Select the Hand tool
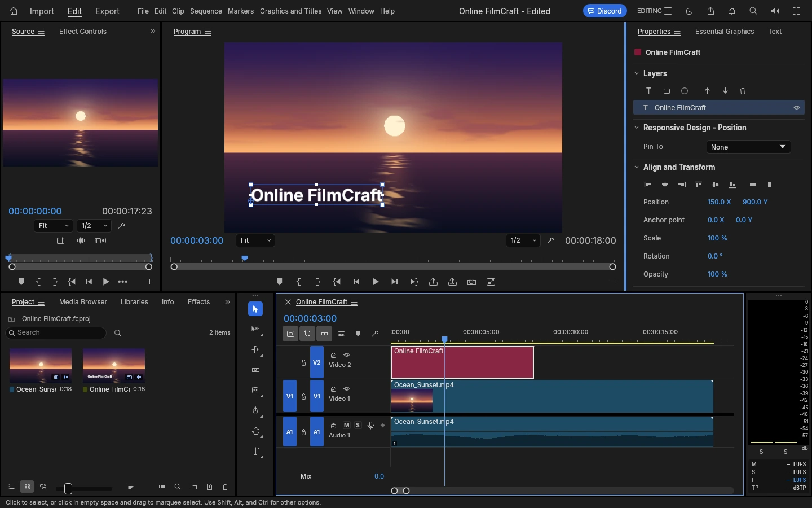This screenshot has height=508, width=812. [256, 431]
